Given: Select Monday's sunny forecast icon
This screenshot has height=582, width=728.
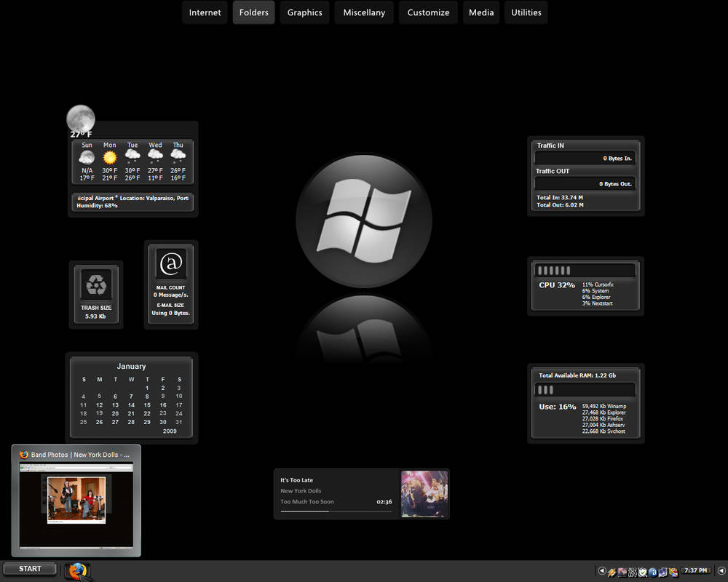Looking at the screenshot, I should point(109,156).
